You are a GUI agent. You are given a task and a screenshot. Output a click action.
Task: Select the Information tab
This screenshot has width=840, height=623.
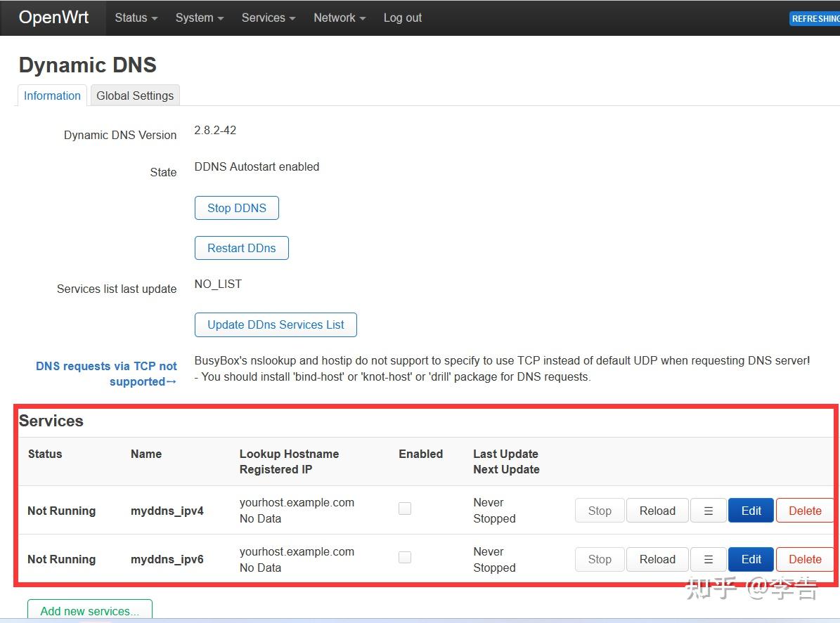coord(51,96)
